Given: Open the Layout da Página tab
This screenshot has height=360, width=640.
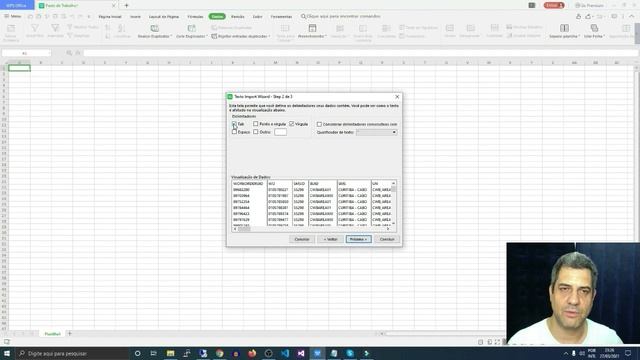Looking at the screenshot, I should [x=164, y=17].
